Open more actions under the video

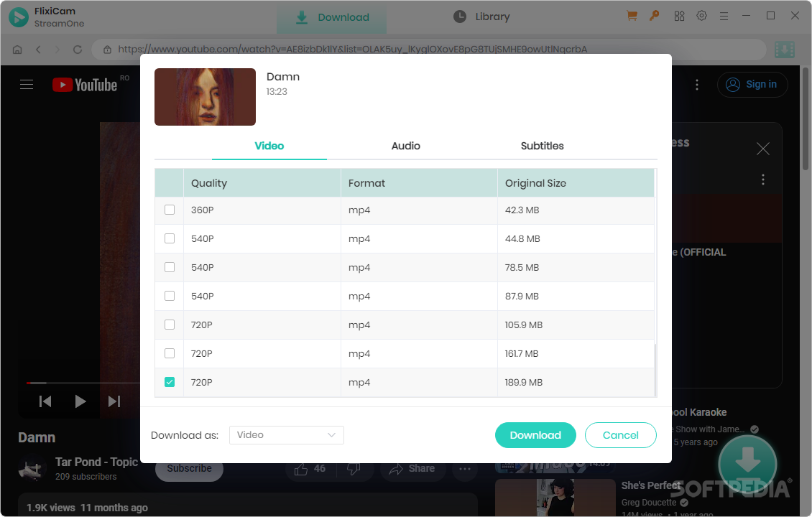[464, 469]
